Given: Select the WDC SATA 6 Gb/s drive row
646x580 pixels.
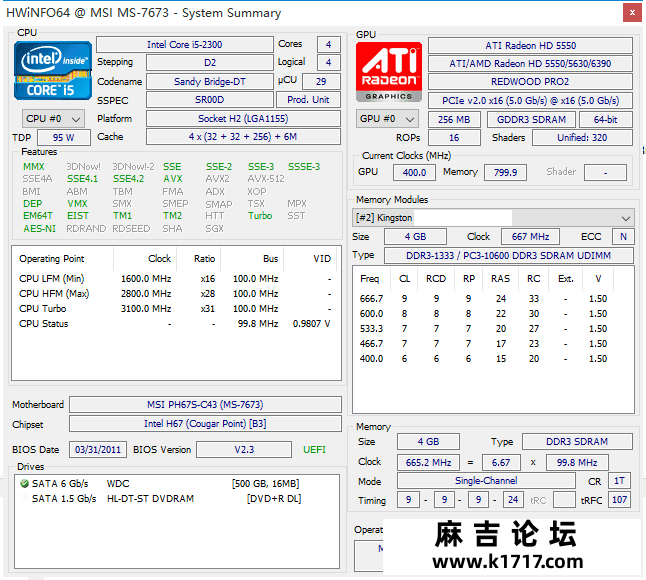Looking at the screenshot, I should click(177, 484).
